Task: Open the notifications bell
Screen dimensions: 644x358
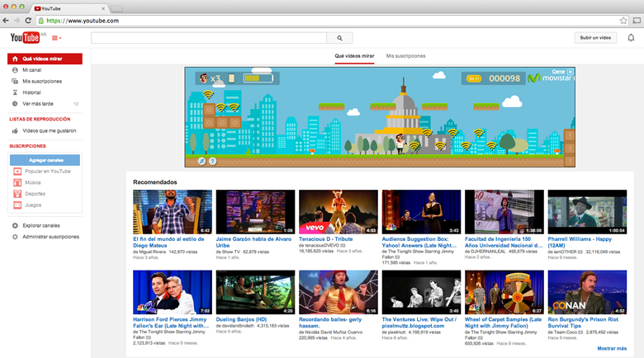Action: pos(631,38)
